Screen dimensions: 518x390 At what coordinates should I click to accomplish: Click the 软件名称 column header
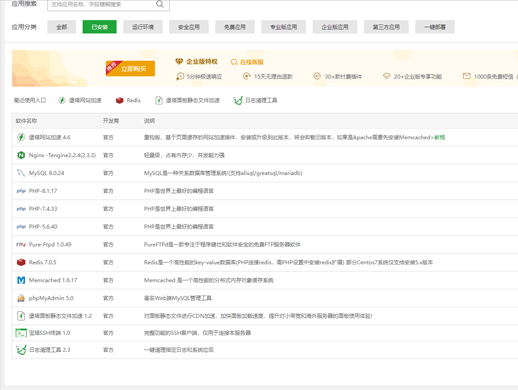(26, 121)
